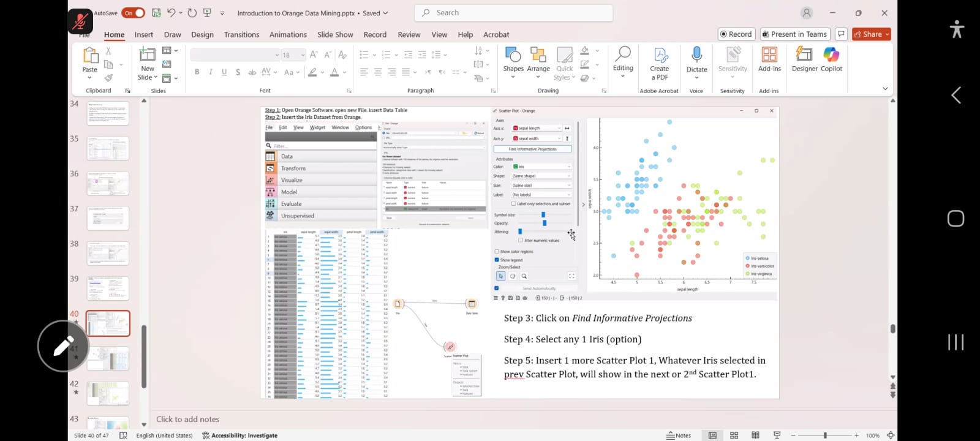Click Present in Teams button

795,34
